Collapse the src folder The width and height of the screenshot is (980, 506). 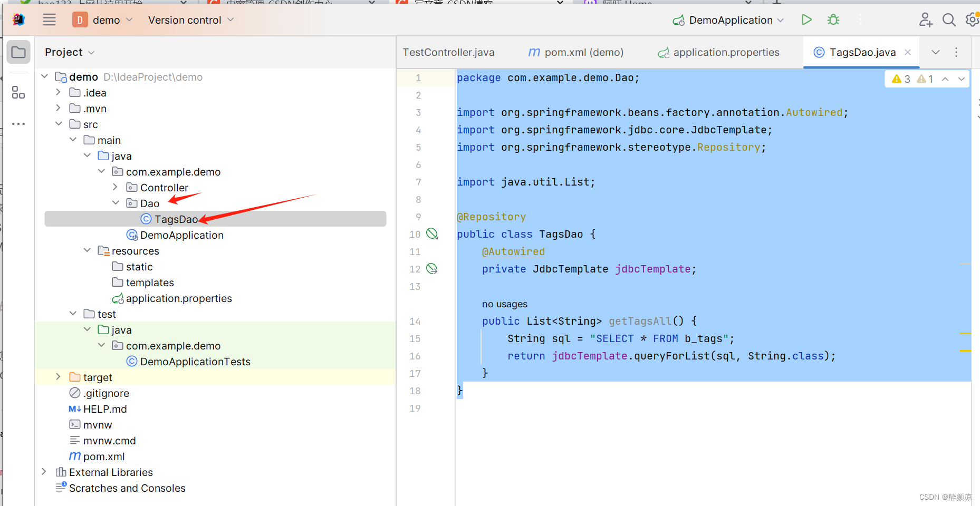59,124
